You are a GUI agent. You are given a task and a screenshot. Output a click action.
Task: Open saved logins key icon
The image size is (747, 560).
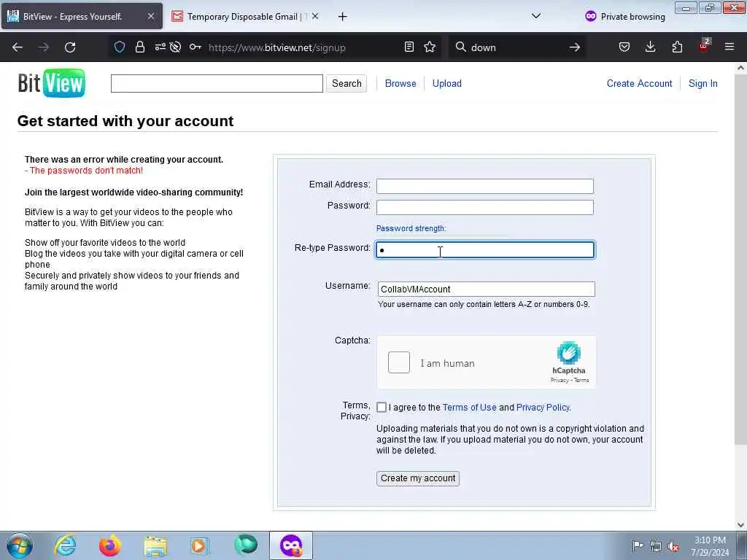click(195, 47)
